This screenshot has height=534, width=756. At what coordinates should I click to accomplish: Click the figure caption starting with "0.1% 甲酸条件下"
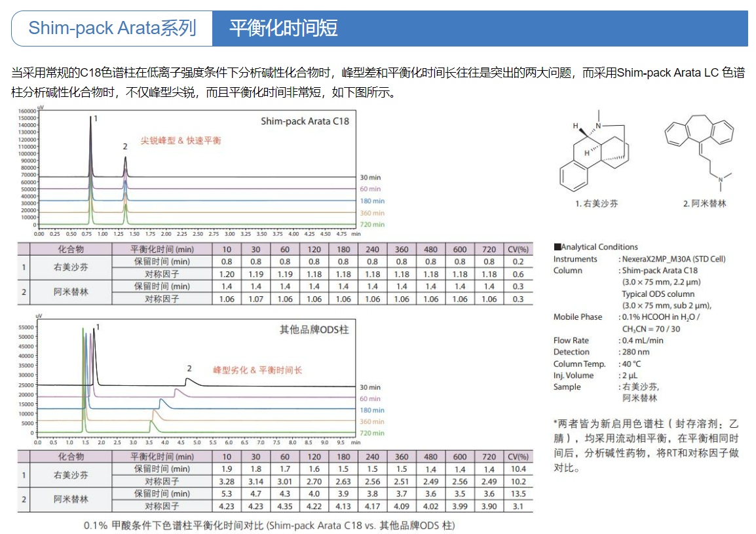[269, 525]
